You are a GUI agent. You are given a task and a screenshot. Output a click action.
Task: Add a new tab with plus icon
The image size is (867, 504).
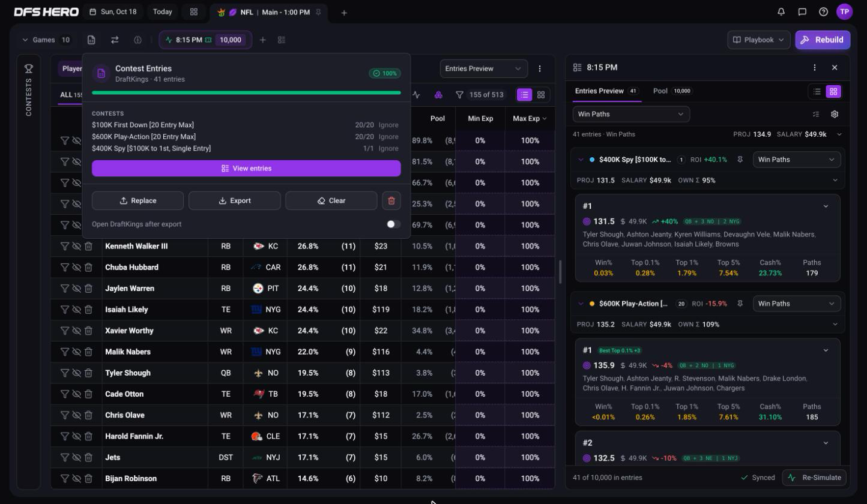344,13
